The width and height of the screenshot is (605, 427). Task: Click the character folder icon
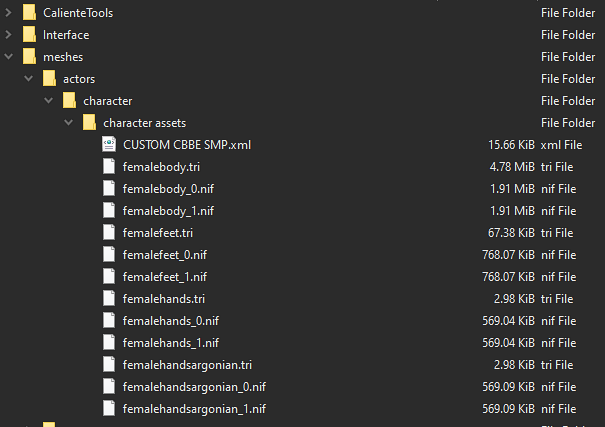(x=69, y=101)
